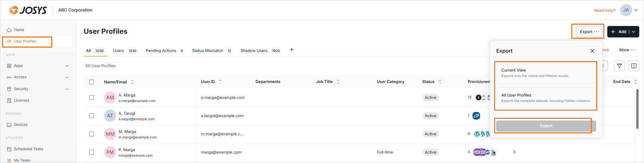Click the Home sidebar icon
Image resolution: width=644 pixels, height=163 pixels.
[9, 30]
